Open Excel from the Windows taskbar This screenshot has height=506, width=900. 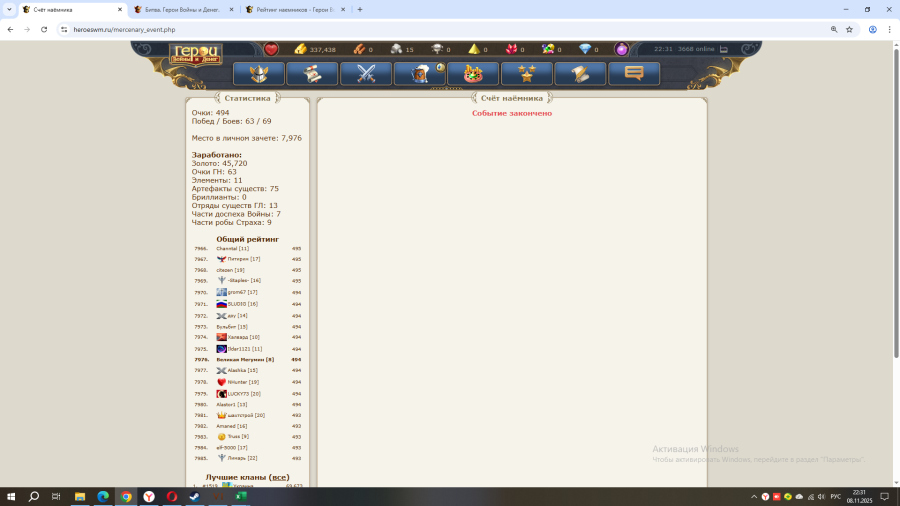point(240,496)
